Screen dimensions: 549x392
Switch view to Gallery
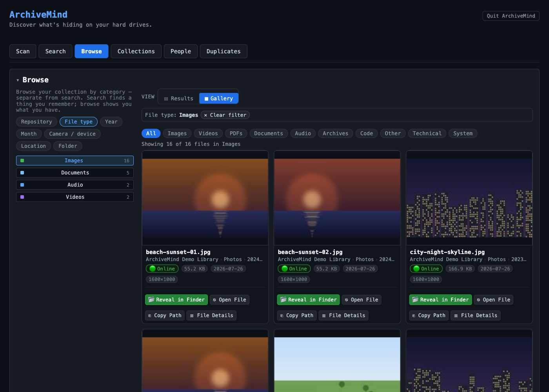pos(219,98)
